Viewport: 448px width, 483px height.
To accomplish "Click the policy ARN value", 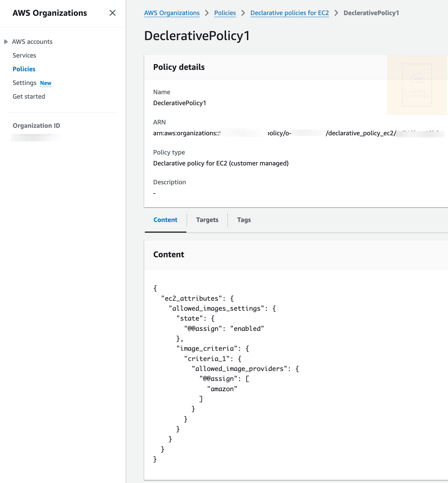I will coord(299,133).
